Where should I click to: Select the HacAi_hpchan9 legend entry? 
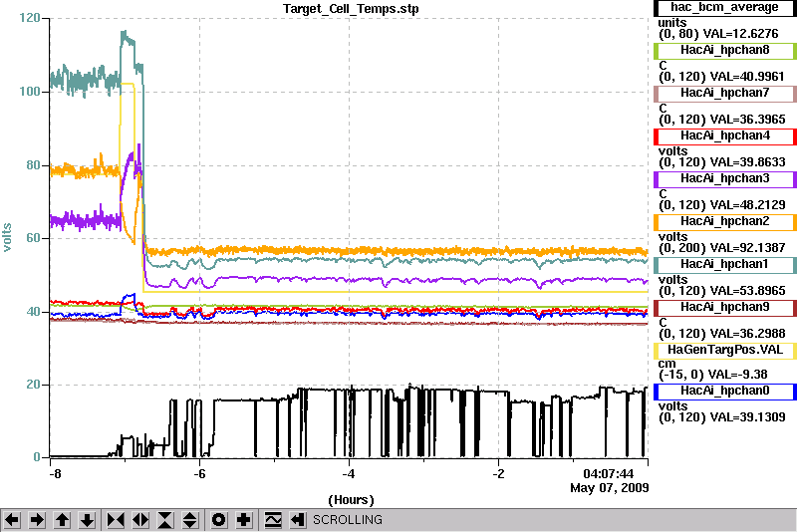click(725, 308)
